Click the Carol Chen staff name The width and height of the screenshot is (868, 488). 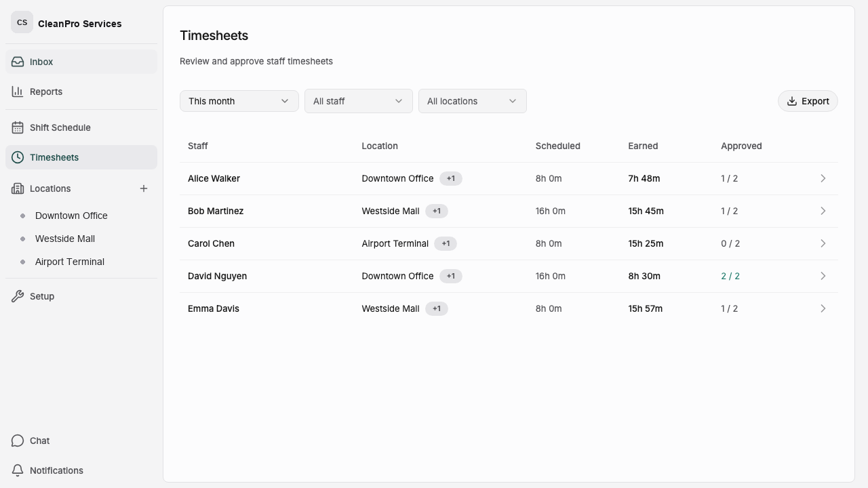211,243
